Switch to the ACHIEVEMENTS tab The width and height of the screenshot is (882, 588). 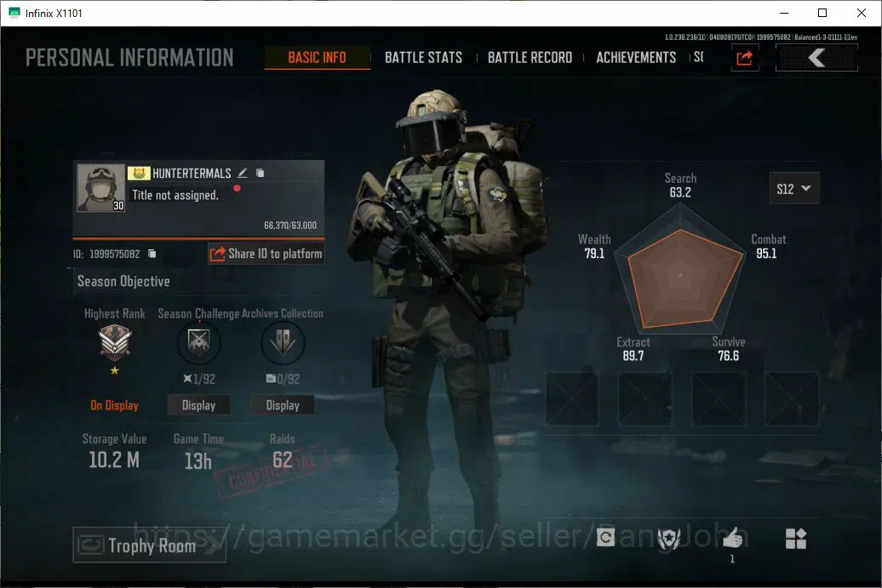pyautogui.click(x=636, y=57)
